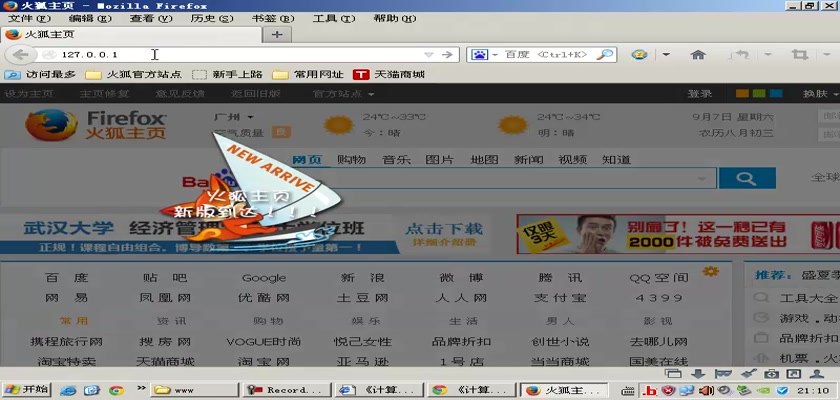
Task: Open the 亚马逊 site link
Action: (x=363, y=361)
